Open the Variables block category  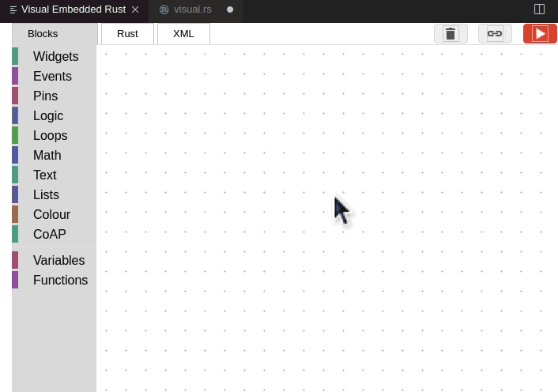point(58,261)
